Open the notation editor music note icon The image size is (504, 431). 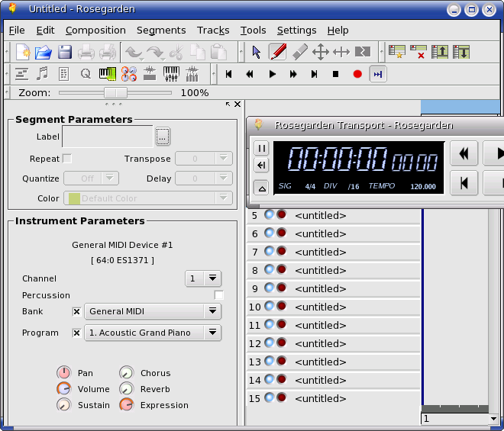coord(43,74)
